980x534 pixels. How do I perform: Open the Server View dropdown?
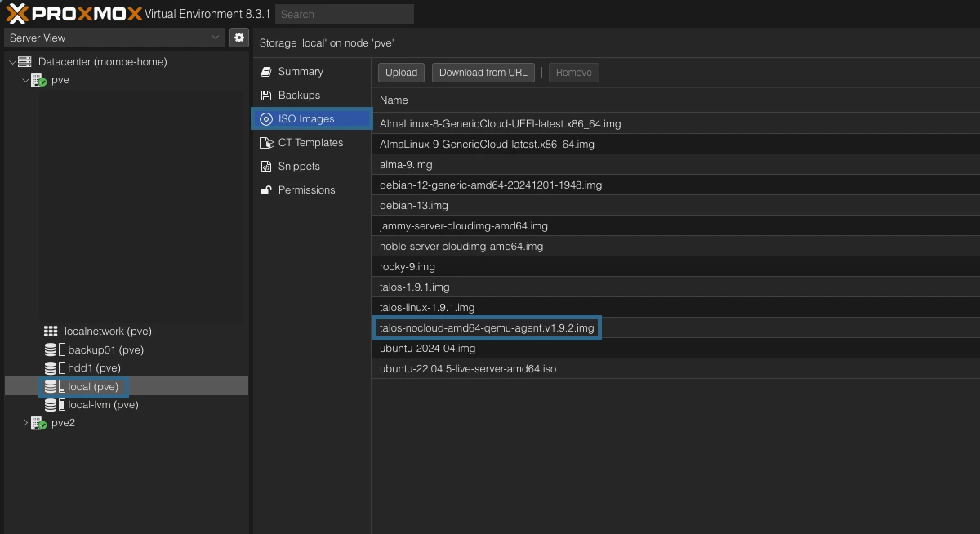(114, 38)
